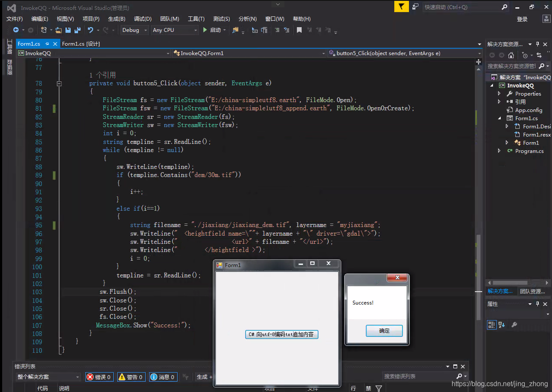
Task: Toggle the 错误 0 errors filter
Action: click(x=99, y=377)
